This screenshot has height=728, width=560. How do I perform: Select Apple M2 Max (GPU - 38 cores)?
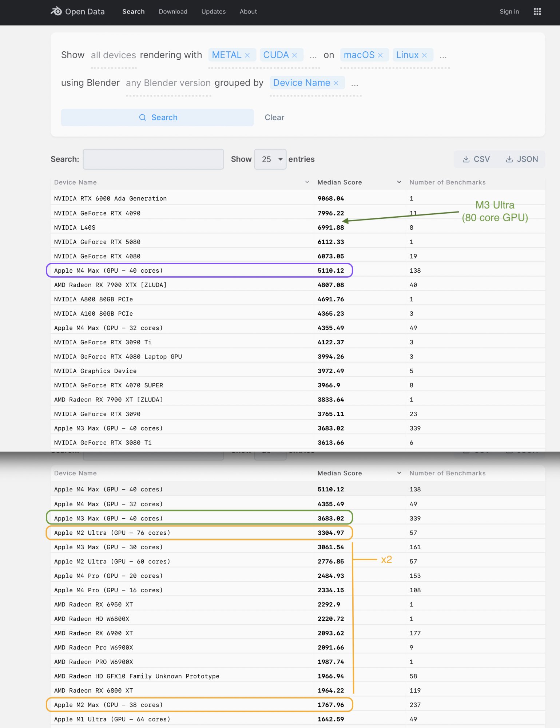pos(108,705)
